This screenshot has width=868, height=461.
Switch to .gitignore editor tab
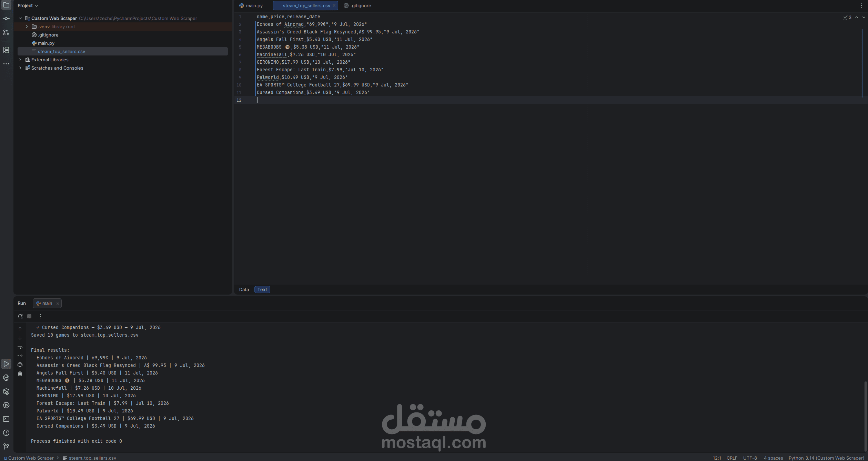tap(357, 6)
